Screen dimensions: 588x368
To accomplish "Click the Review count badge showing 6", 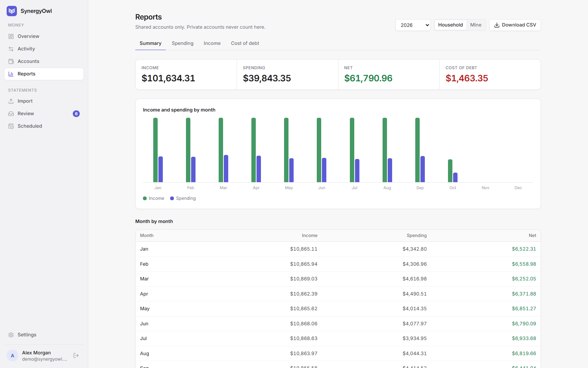I will pyautogui.click(x=76, y=114).
